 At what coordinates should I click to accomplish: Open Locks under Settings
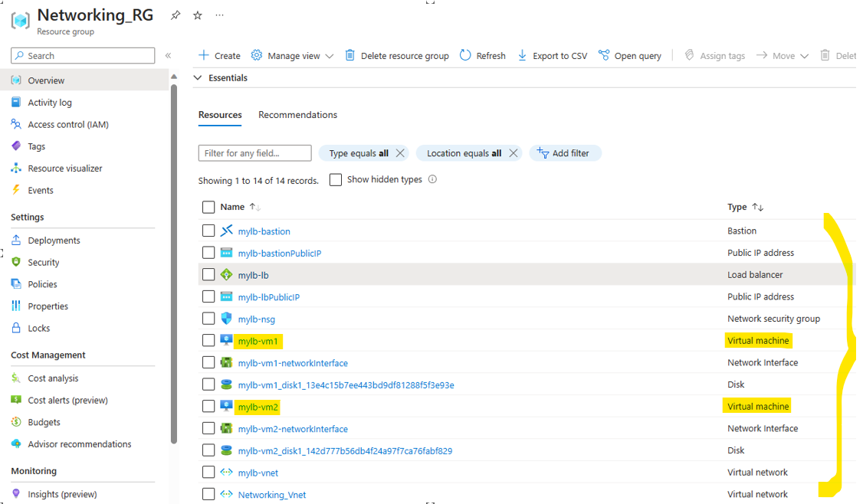[x=38, y=328]
